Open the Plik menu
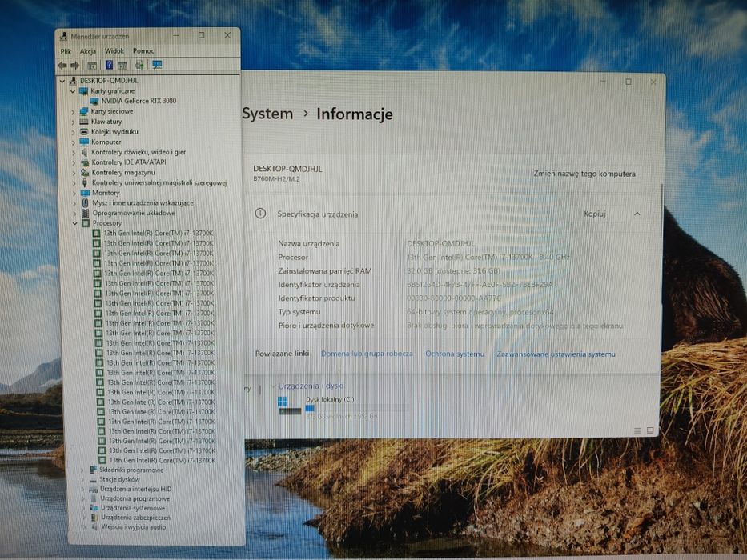The height and width of the screenshot is (560, 747). tap(66, 51)
